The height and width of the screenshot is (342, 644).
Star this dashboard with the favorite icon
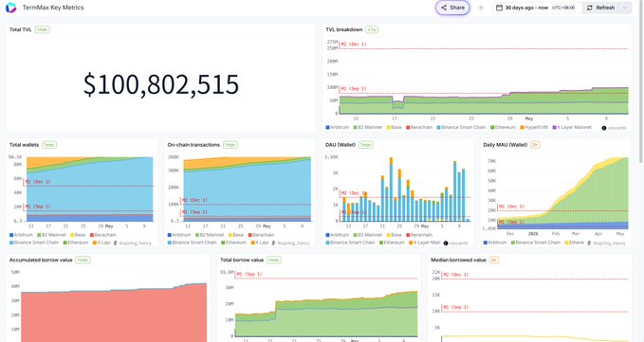tap(481, 8)
